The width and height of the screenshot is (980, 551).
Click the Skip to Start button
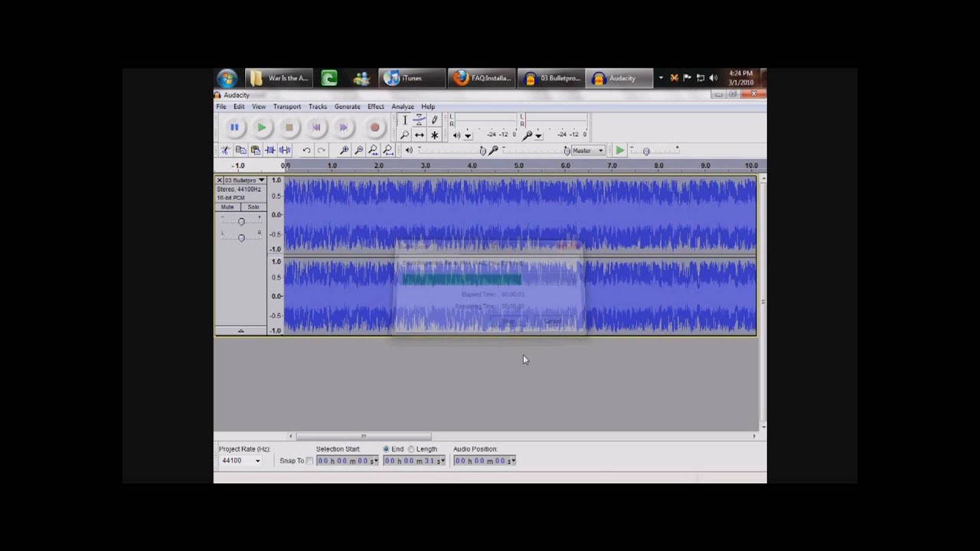(316, 128)
